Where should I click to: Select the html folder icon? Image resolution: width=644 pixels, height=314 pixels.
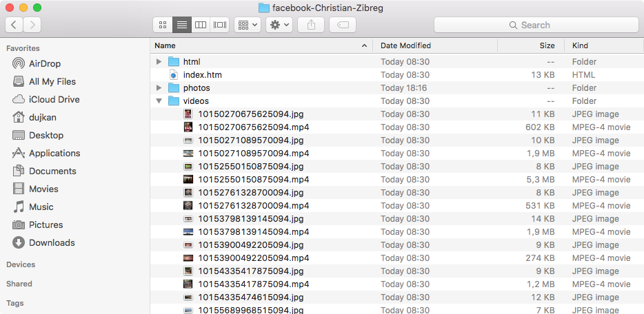coord(174,62)
